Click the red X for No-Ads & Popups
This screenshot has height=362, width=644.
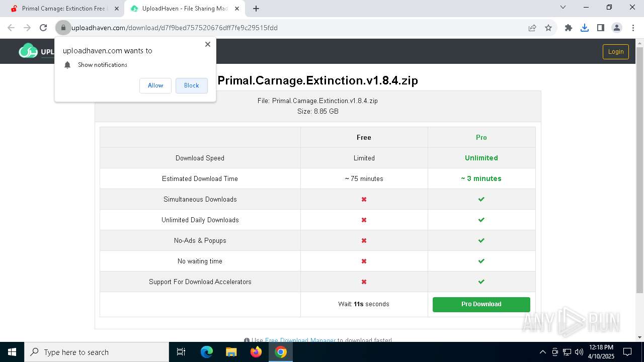pos(364,240)
